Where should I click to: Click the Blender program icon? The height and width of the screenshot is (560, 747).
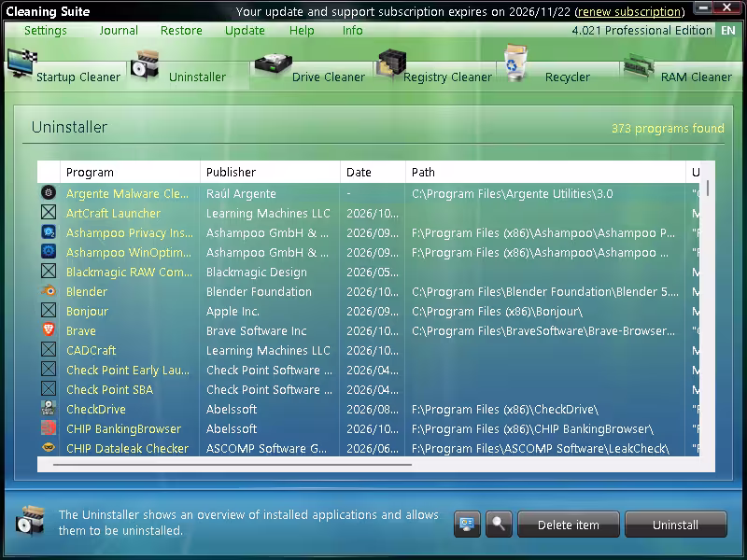[49, 290]
